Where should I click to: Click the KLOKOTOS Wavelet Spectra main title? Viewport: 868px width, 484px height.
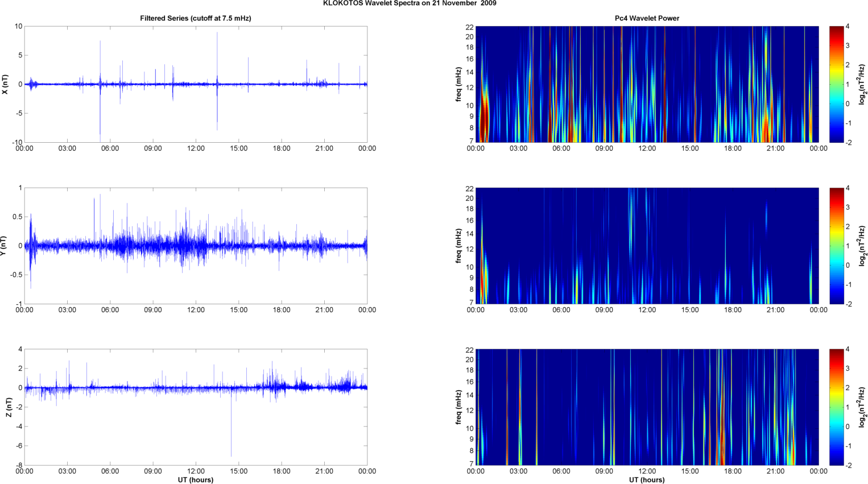click(x=410, y=3)
